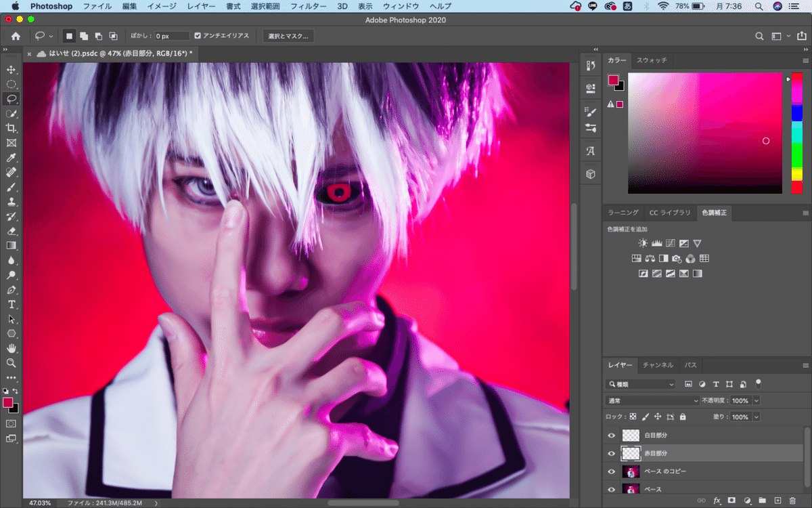The image size is (812, 508).
Task: Choose New Selection mode
Action: (x=69, y=36)
